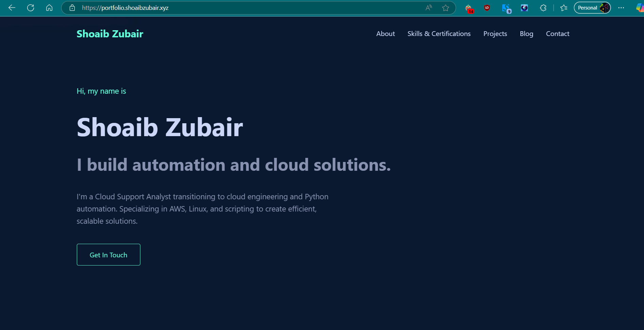Open the Copilot sidebar icon
The height and width of the screenshot is (330, 644).
tap(640, 8)
